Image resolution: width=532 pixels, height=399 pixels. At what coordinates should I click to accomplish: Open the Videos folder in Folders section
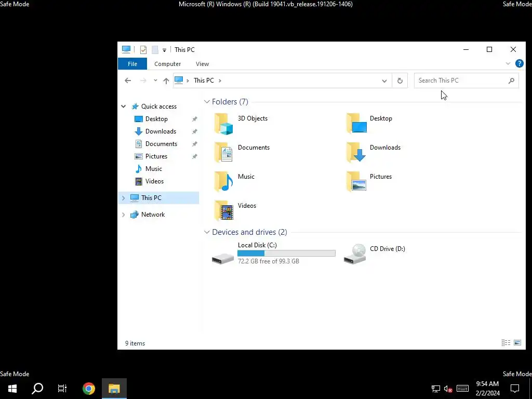[x=223, y=211]
